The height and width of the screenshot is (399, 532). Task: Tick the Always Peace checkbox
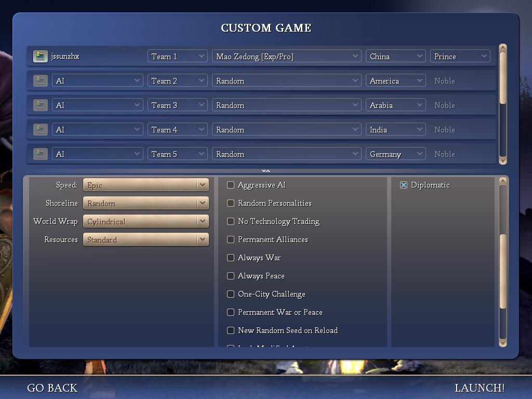click(x=231, y=276)
